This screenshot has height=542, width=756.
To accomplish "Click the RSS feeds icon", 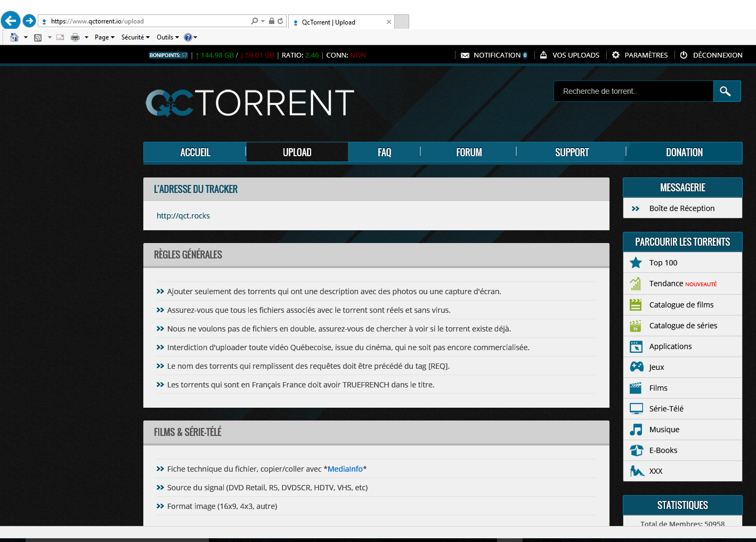I will coord(38,37).
